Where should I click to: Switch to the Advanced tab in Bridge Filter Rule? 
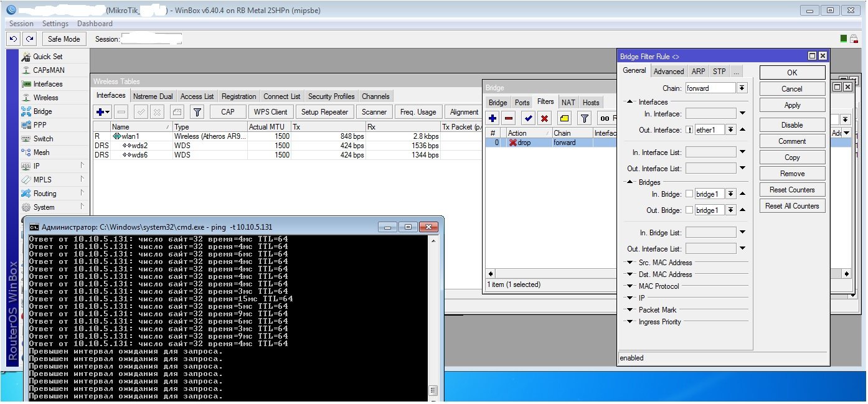click(x=669, y=71)
